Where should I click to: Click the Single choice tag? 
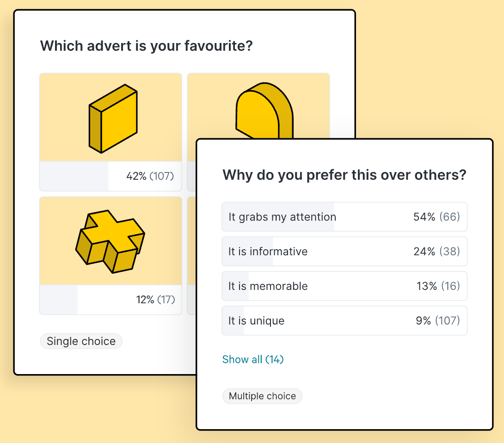coord(81,341)
